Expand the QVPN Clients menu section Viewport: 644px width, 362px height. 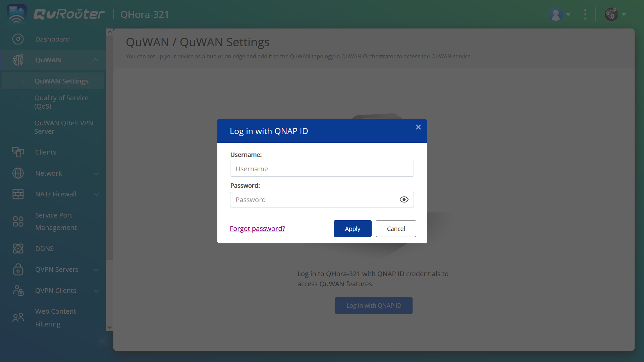tap(96, 291)
